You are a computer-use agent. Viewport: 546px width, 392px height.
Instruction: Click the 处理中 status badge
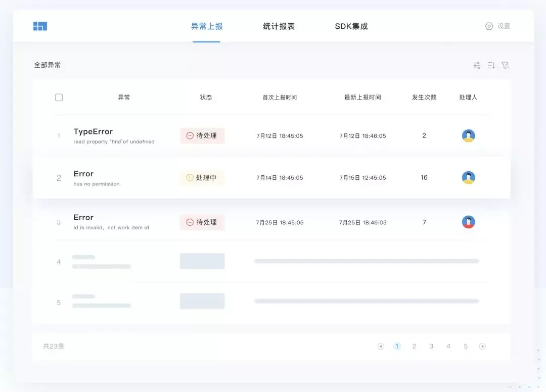coord(202,178)
